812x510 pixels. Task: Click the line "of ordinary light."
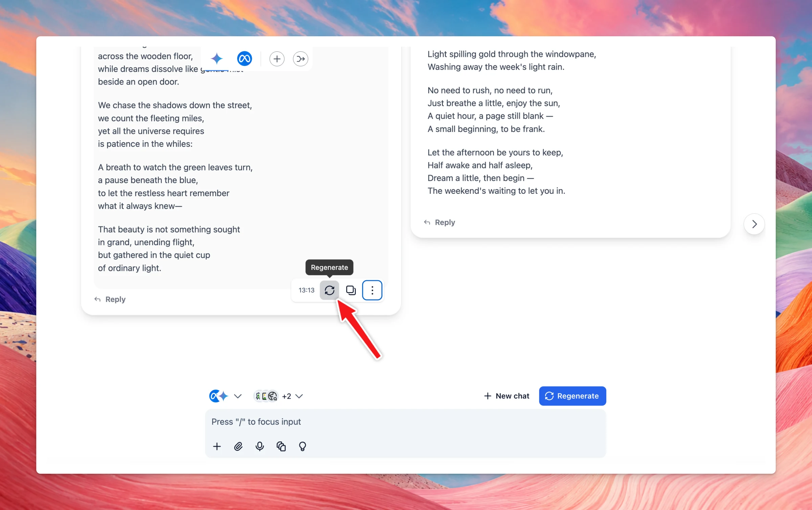click(130, 268)
